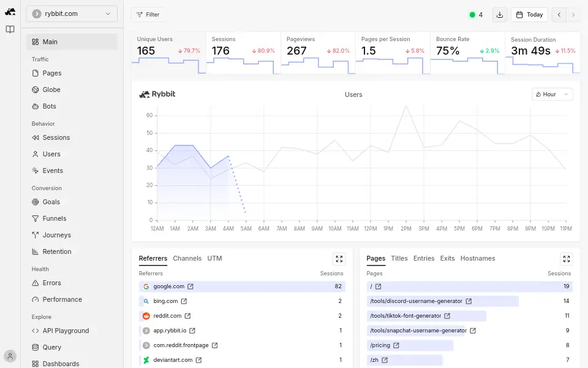The width and height of the screenshot is (588, 368).
Task: Open /pricing page external link icon
Action: coord(396,345)
